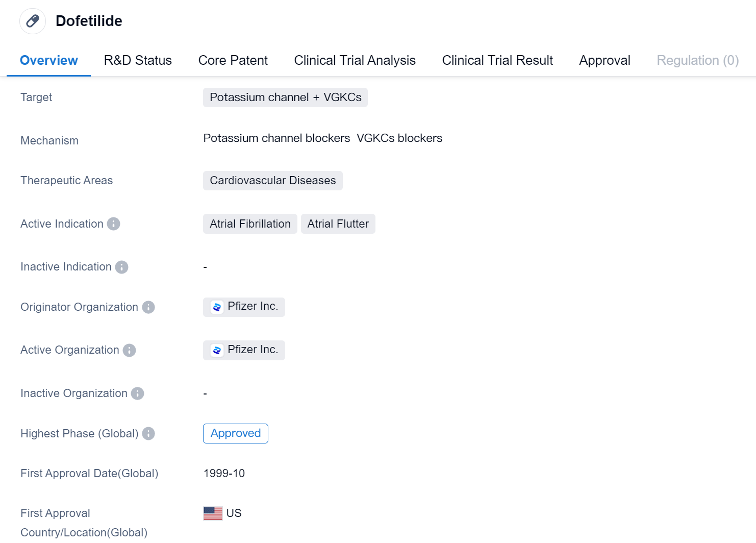Go to Clinical Trial Analysis tab
This screenshot has height=543, width=756.
(x=355, y=60)
